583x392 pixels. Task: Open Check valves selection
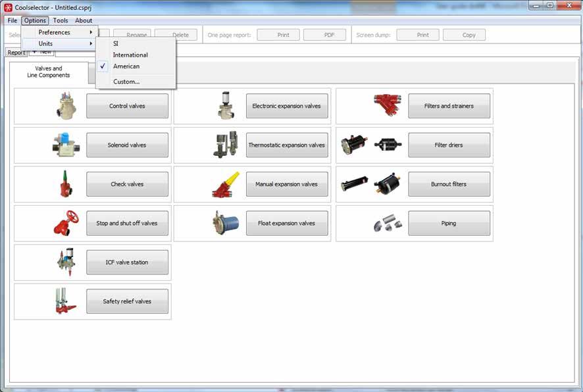point(127,184)
